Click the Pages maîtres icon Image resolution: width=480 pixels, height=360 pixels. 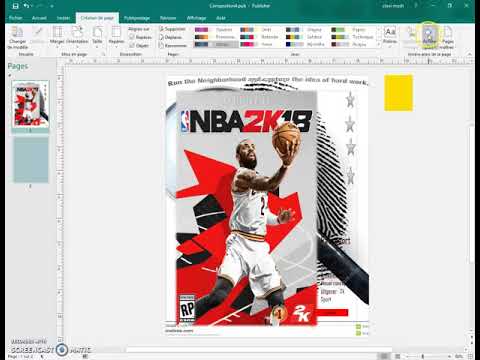tap(448, 37)
